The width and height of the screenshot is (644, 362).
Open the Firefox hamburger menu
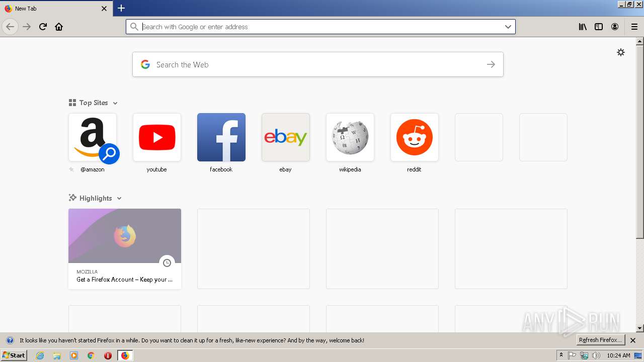coord(634,27)
